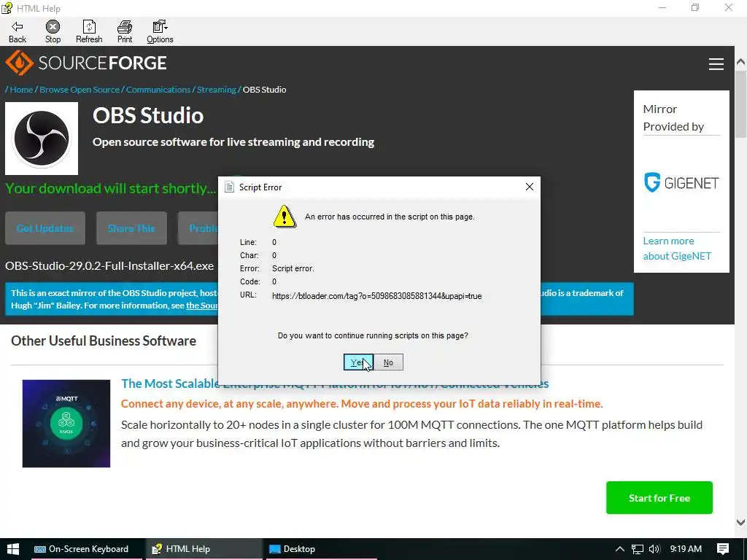Viewport: 747px width, 560px height.
Task: Click the vertical scrollbar thumb
Action: click(x=740, y=104)
